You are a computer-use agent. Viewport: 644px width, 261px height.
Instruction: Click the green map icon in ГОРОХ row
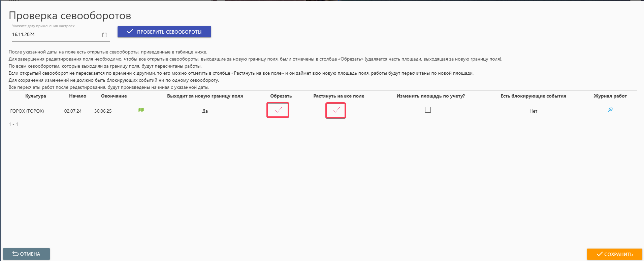141,110
